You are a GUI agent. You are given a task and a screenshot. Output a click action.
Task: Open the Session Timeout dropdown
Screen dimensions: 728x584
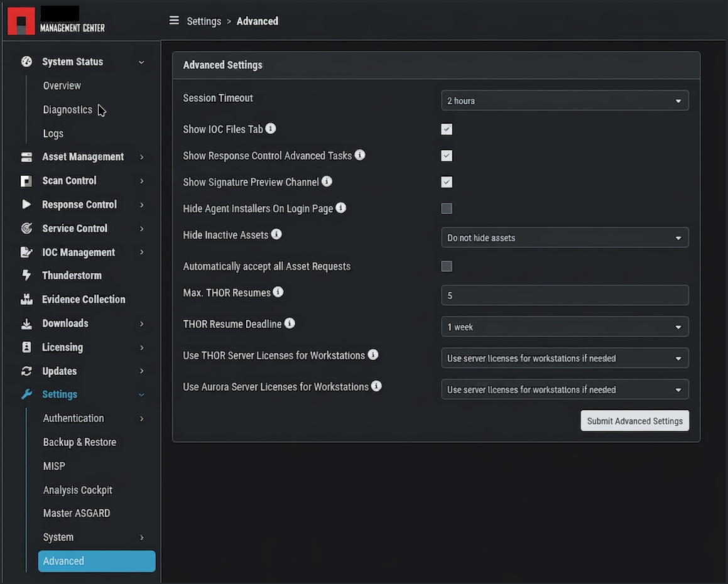tap(565, 100)
